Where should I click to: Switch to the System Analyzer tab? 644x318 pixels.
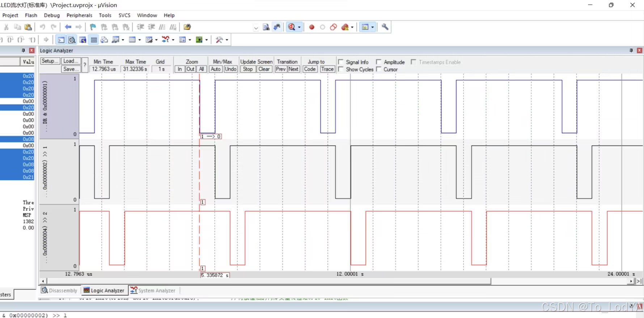153,291
